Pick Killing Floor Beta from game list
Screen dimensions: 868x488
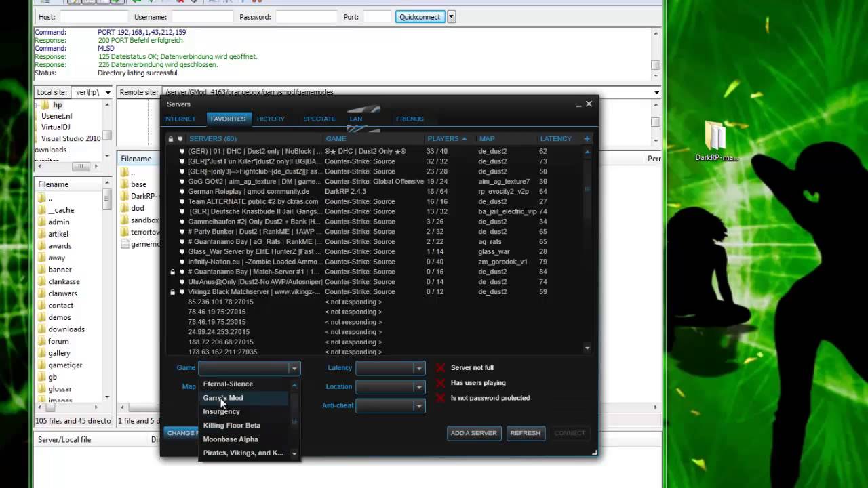(x=231, y=426)
